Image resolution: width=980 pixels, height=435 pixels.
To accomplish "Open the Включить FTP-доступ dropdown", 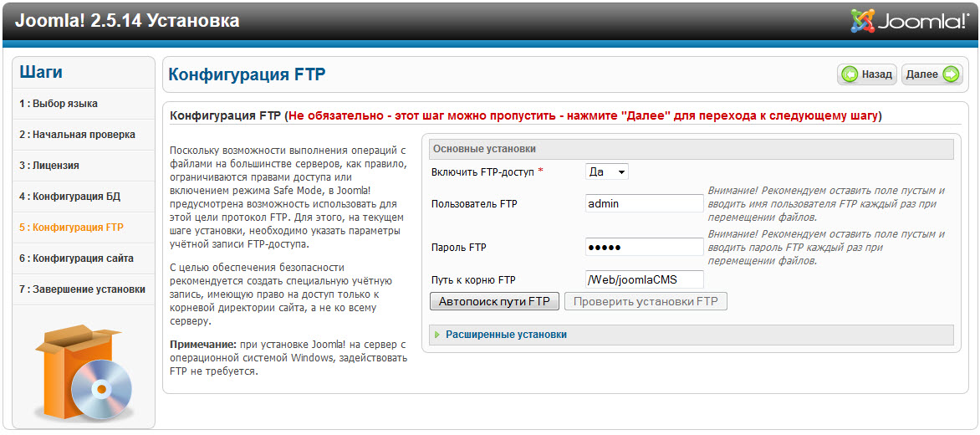I will (606, 171).
